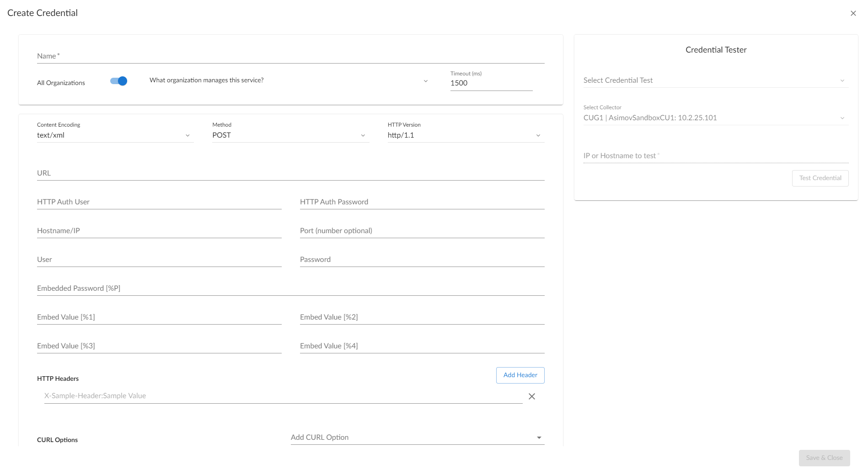Focus the IP or Hostname to test field
This screenshot has width=868, height=475.
coord(715,156)
